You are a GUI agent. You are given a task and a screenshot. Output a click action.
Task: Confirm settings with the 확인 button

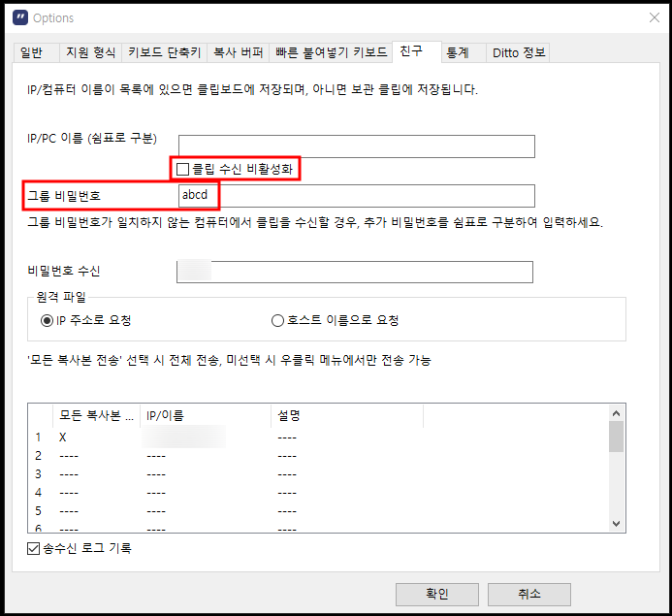(437, 594)
